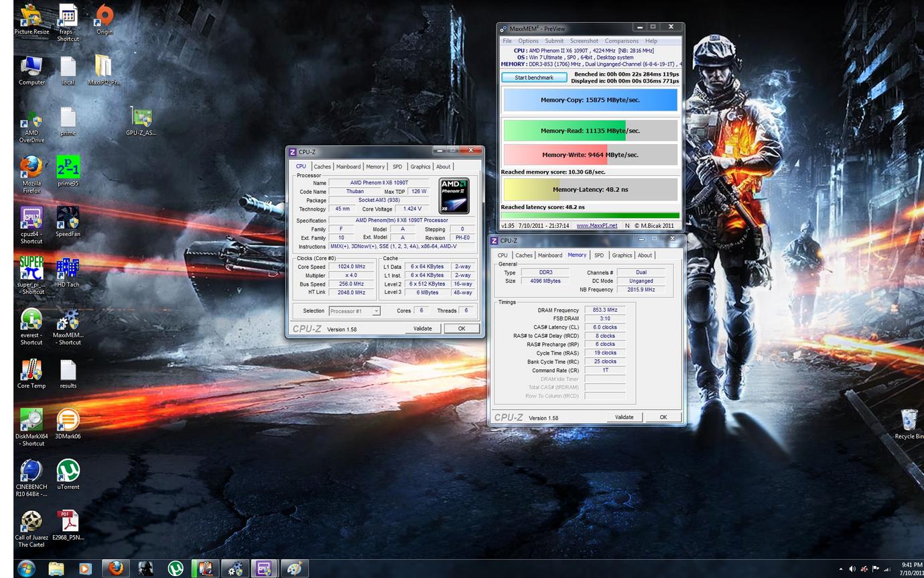Open the fraps shortcut on the desktop
The height and width of the screenshot is (578, 924).
pyautogui.click(x=68, y=23)
